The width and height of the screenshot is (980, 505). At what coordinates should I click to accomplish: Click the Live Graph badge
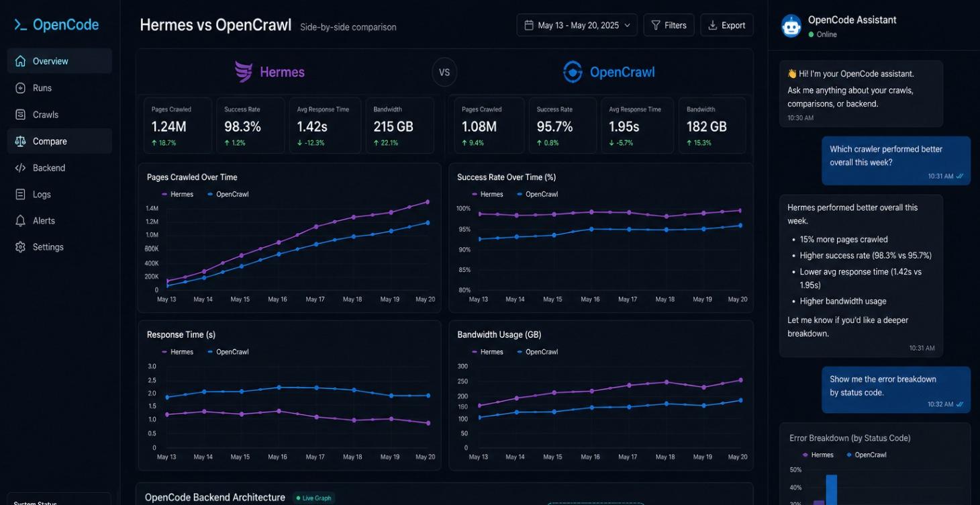point(314,498)
